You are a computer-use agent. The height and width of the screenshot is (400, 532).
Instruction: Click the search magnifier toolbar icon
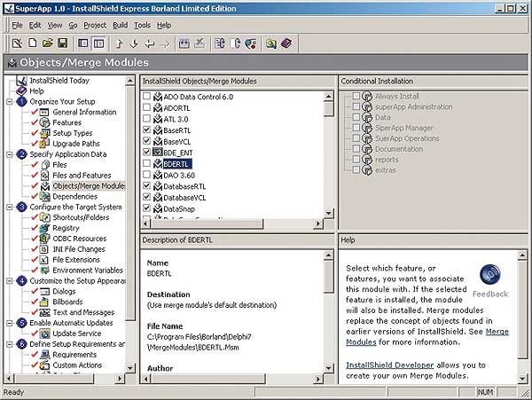point(271,43)
